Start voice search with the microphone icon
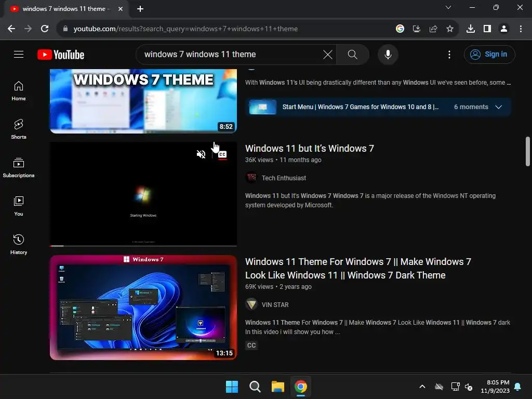The image size is (532, 399). 388,54
